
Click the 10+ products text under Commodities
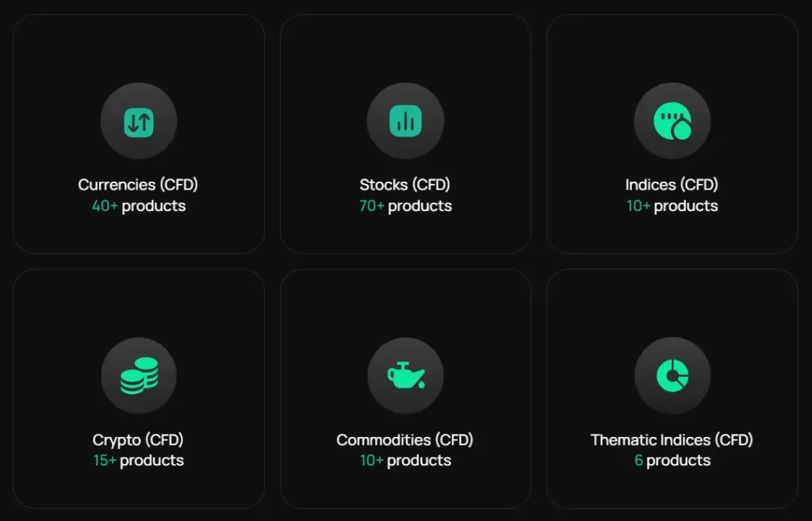tap(405, 460)
